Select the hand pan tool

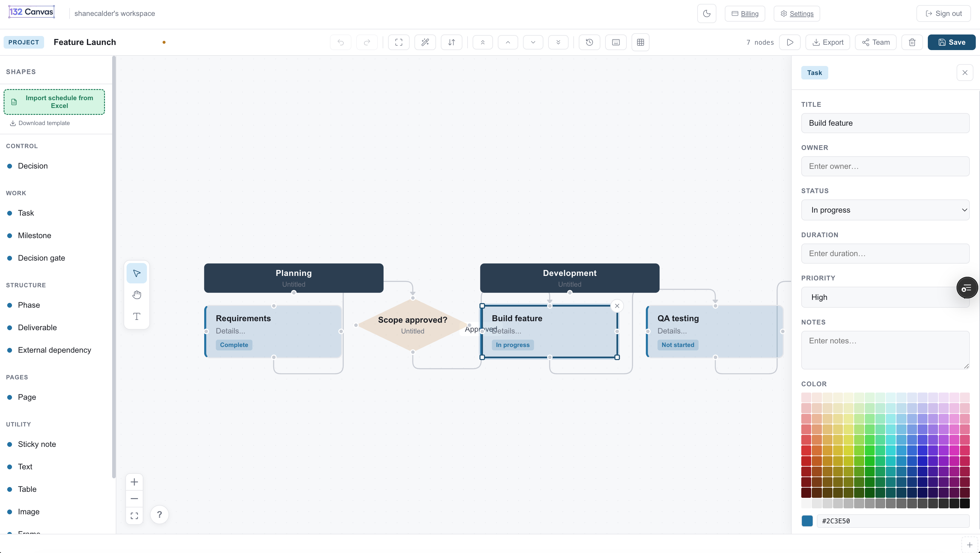pyautogui.click(x=136, y=295)
